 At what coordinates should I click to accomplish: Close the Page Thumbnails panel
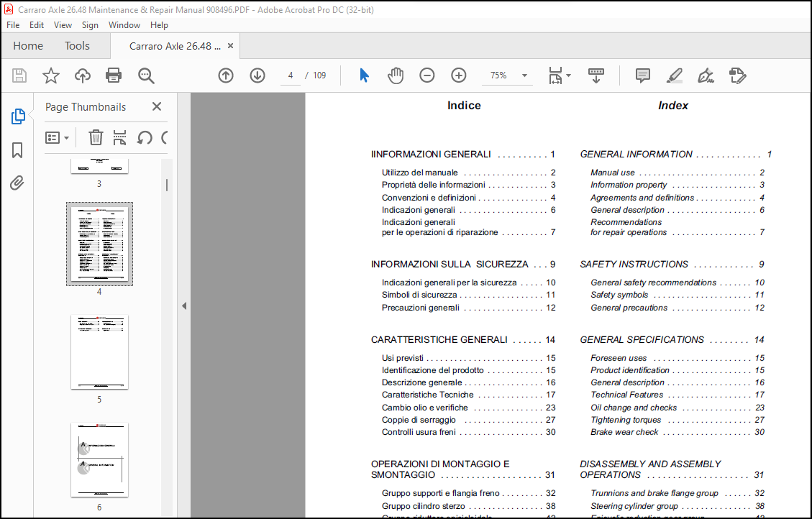(157, 106)
